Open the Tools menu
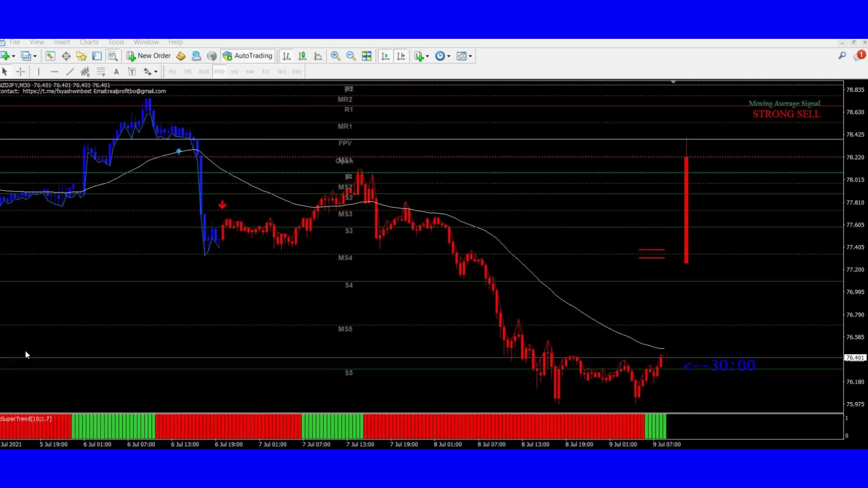868x488 pixels. point(116,42)
